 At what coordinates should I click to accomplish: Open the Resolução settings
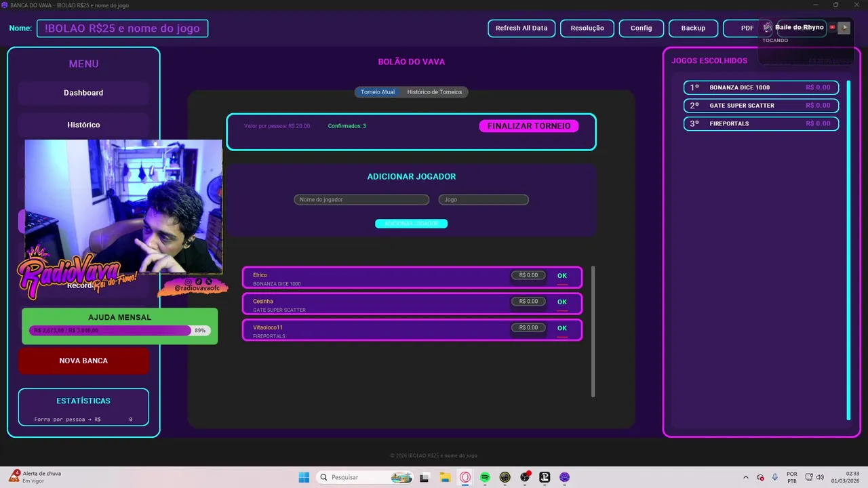pyautogui.click(x=587, y=28)
